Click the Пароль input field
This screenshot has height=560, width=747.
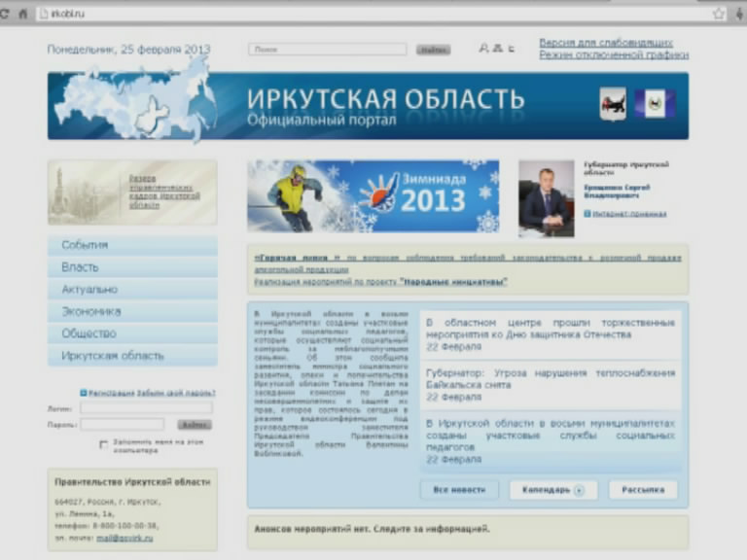122,424
